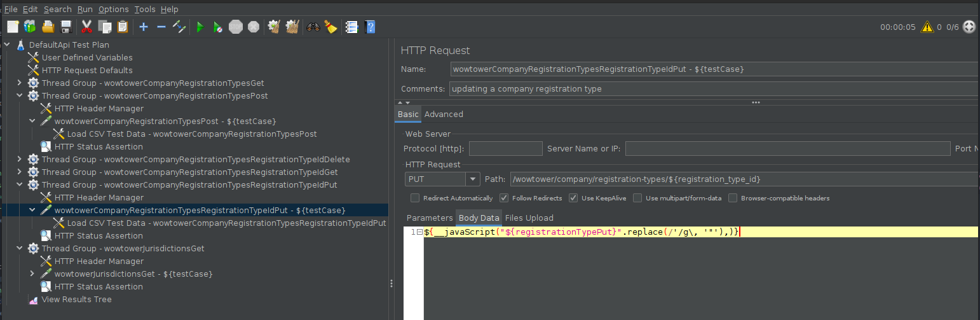Open the Search menu
Viewport: 980px width, 320px height.
(58, 9)
